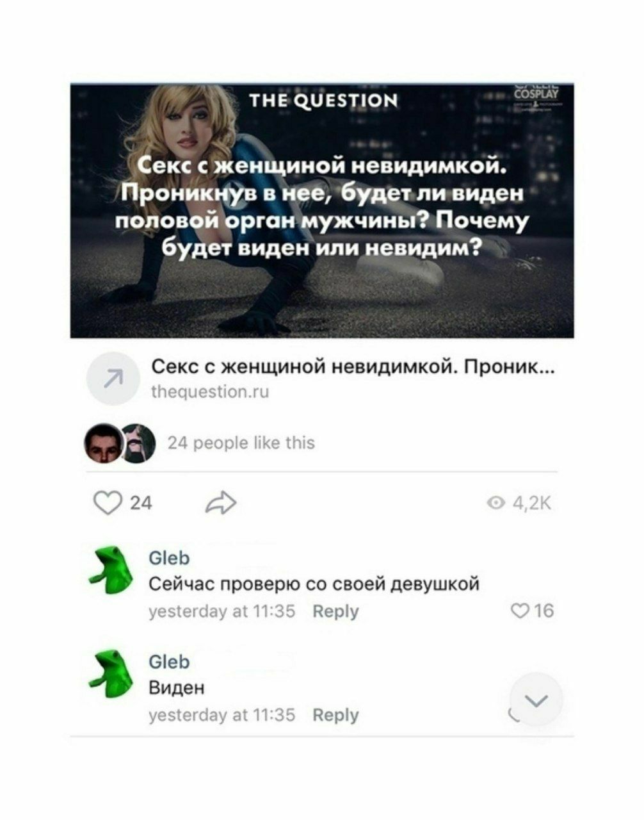Tap first comment timestamp yesterday at 11:35
Viewport: 644px width, 820px height.
click(221, 611)
